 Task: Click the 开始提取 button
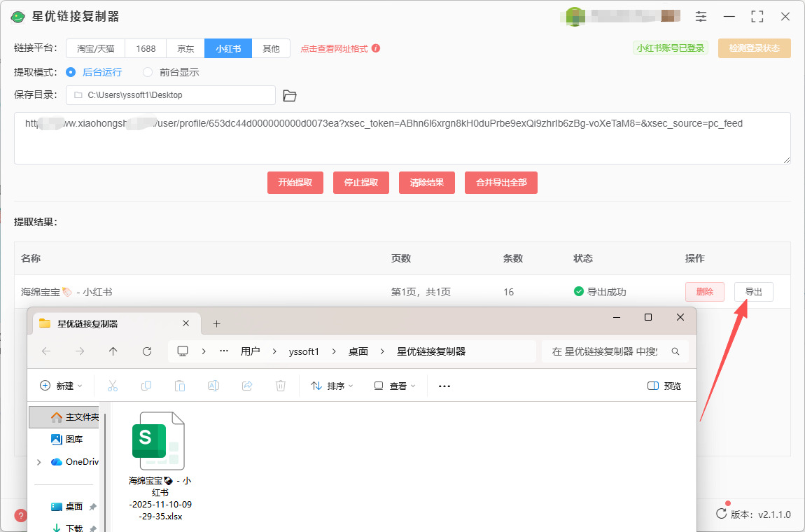tap(295, 183)
